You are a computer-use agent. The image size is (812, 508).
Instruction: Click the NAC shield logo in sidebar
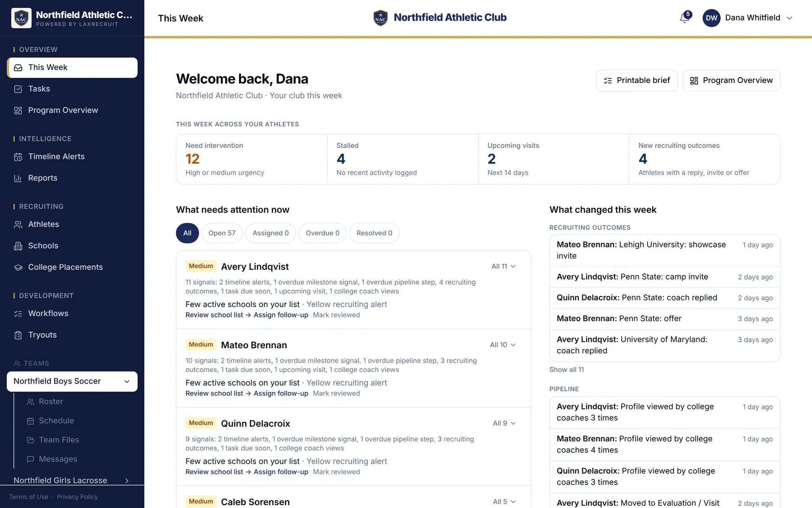(21, 18)
